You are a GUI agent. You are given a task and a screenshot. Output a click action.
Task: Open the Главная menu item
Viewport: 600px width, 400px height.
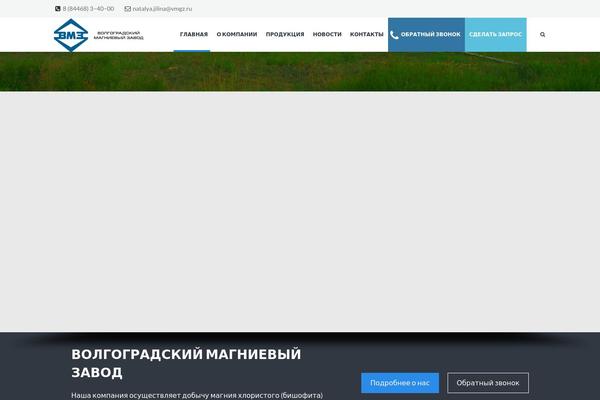point(194,34)
